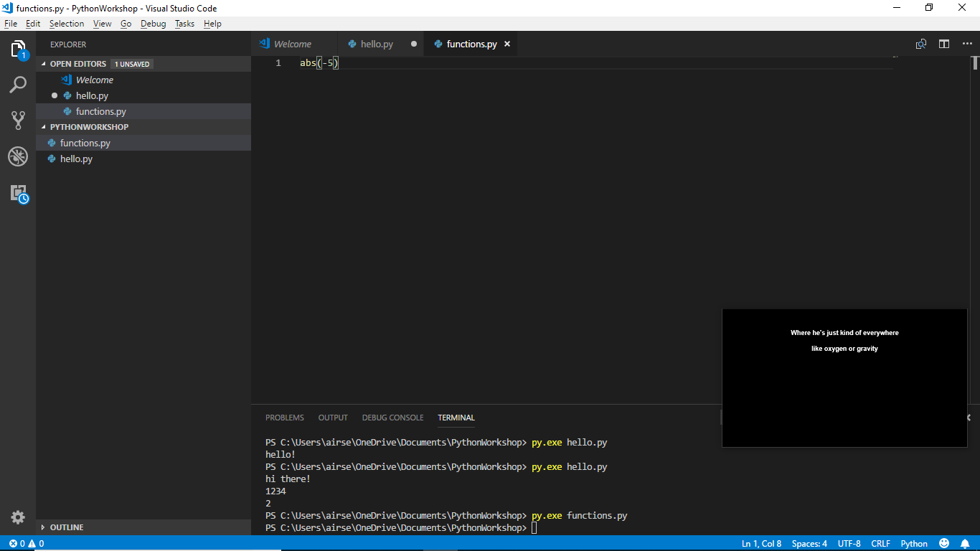Open the View menu
This screenshot has width=980, height=551.
(x=103, y=24)
